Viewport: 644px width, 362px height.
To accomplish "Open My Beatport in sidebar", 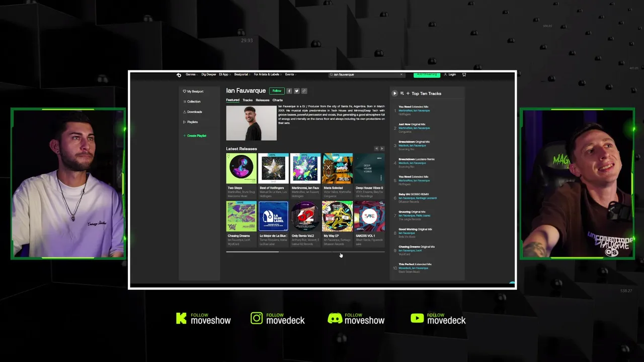I will tap(193, 92).
